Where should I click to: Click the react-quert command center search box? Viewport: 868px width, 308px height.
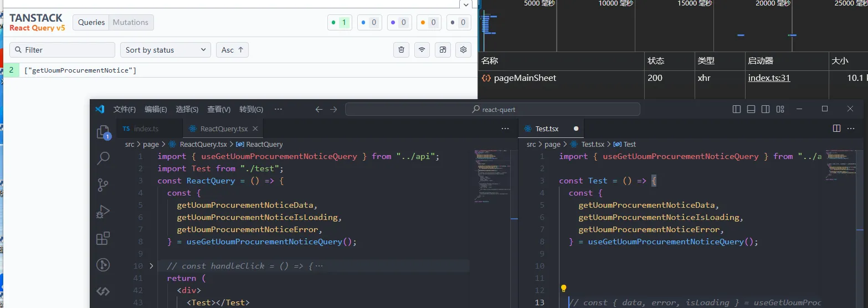click(492, 109)
